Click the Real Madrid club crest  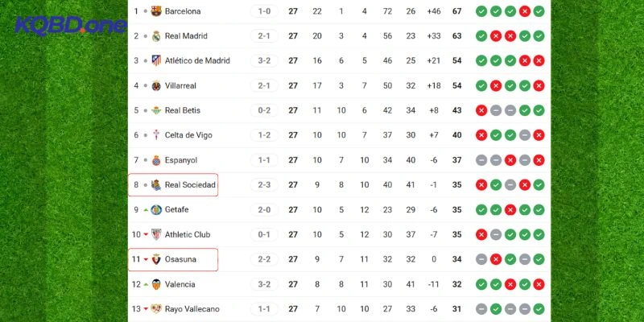[x=156, y=36]
